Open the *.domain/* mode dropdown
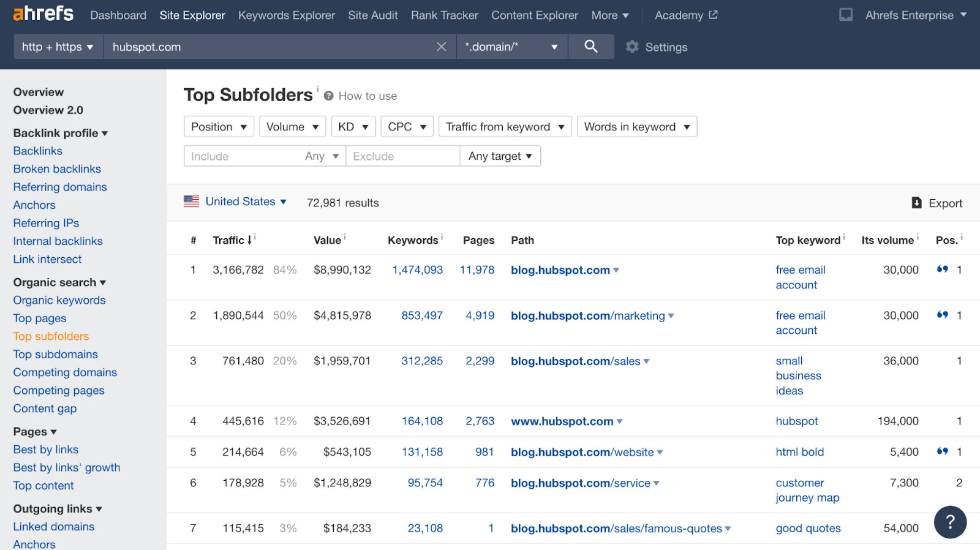 (x=511, y=47)
